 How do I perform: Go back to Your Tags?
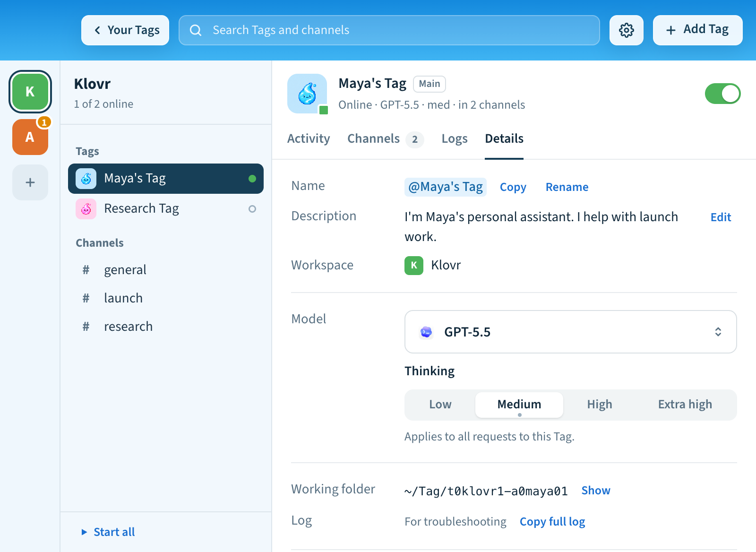tap(125, 30)
